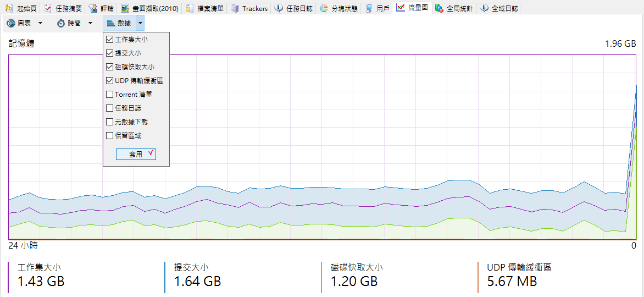This screenshot has height=297, width=644.
Task: Switch to the 全域日誌 tab
Action: (x=498, y=8)
